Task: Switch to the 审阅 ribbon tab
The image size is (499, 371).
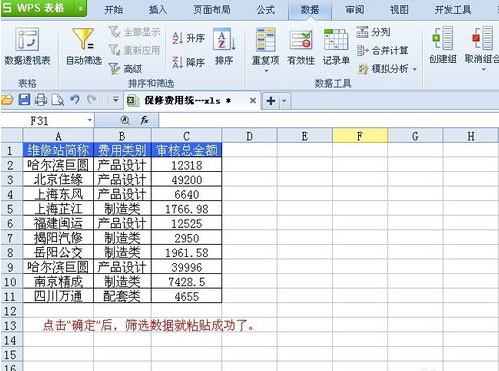Action: (x=354, y=10)
